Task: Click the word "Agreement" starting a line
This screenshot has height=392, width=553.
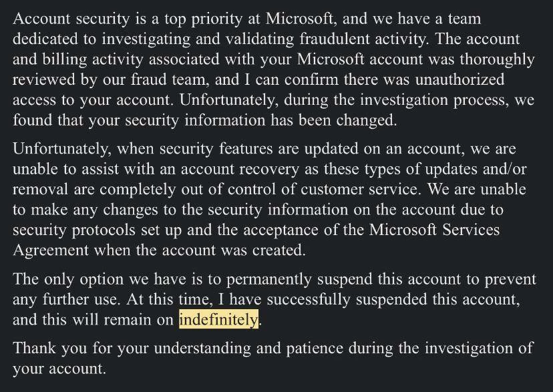Action: click(51, 251)
